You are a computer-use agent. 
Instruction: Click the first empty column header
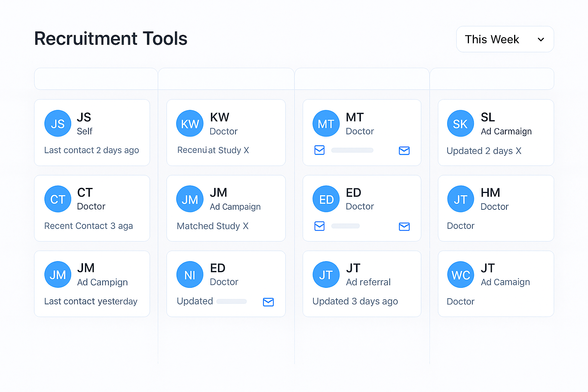[96, 79]
